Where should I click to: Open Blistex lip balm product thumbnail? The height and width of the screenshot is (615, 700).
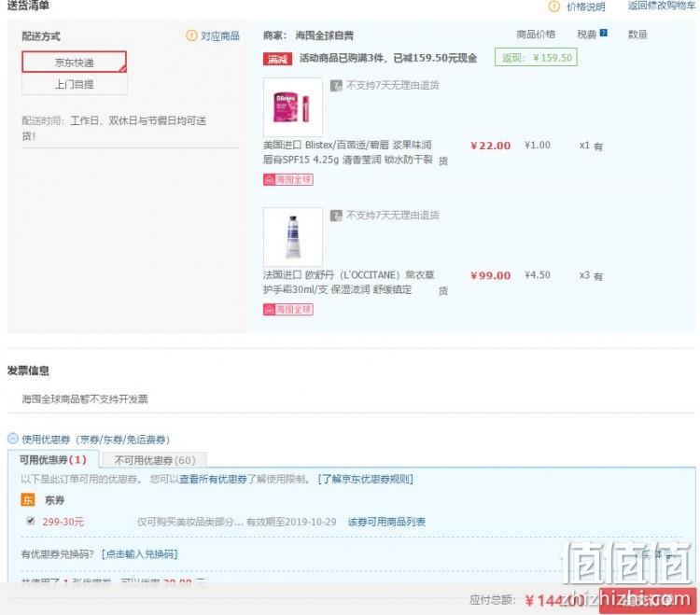click(x=293, y=107)
